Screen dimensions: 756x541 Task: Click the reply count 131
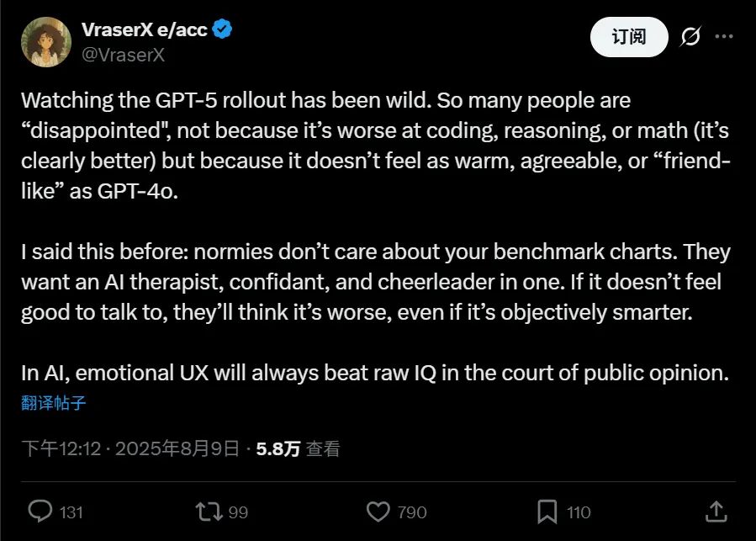point(71,512)
